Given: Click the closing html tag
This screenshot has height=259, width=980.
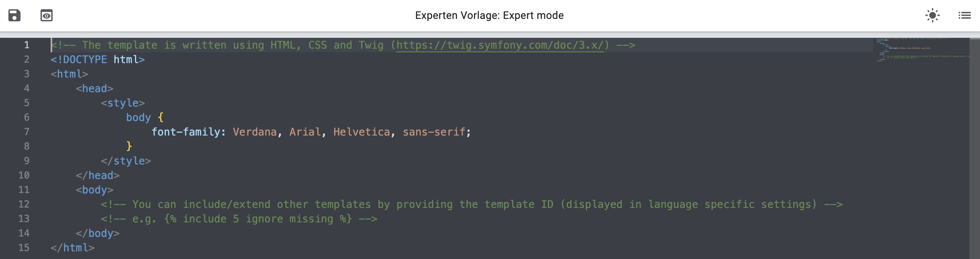Looking at the screenshot, I should click(x=73, y=248).
